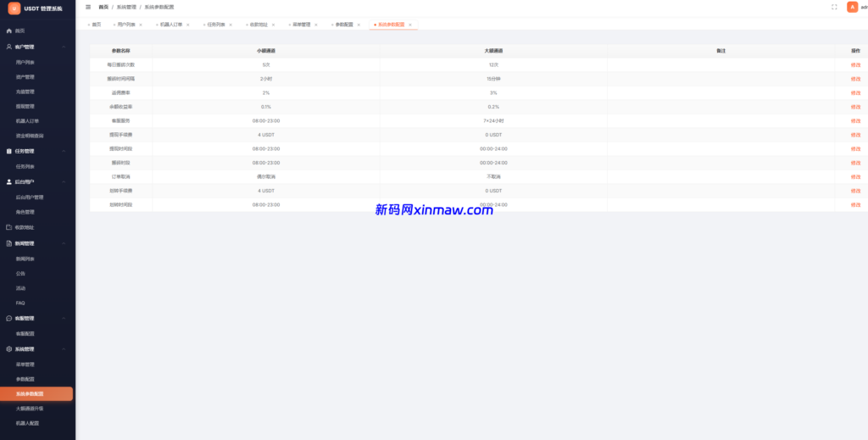Collapse the 客服管理 sidebar group

(x=64, y=318)
